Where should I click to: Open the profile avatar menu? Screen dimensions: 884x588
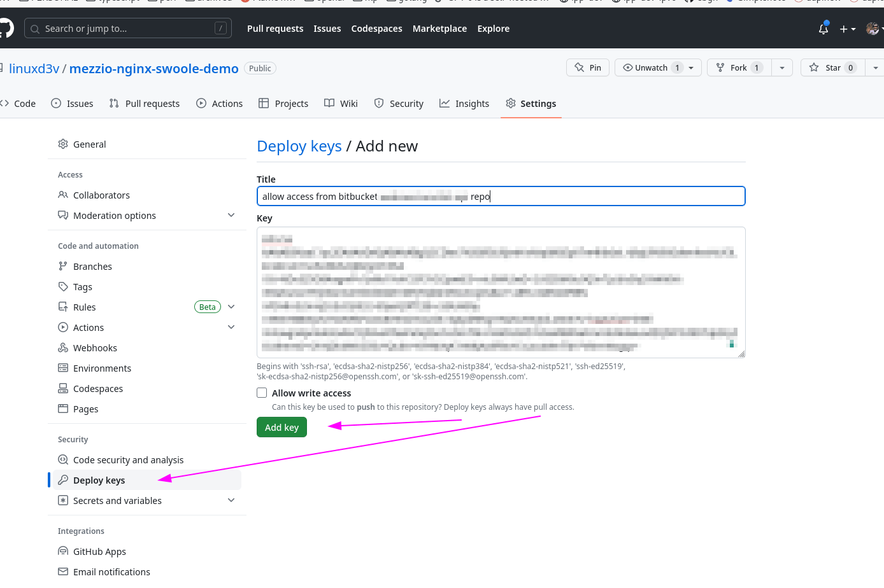click(872, 29)
